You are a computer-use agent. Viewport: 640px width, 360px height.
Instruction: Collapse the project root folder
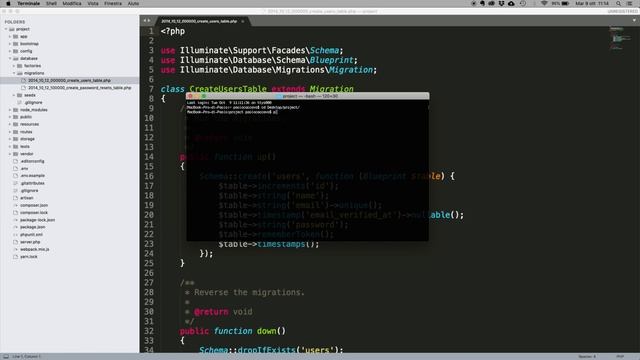point(6,29)
